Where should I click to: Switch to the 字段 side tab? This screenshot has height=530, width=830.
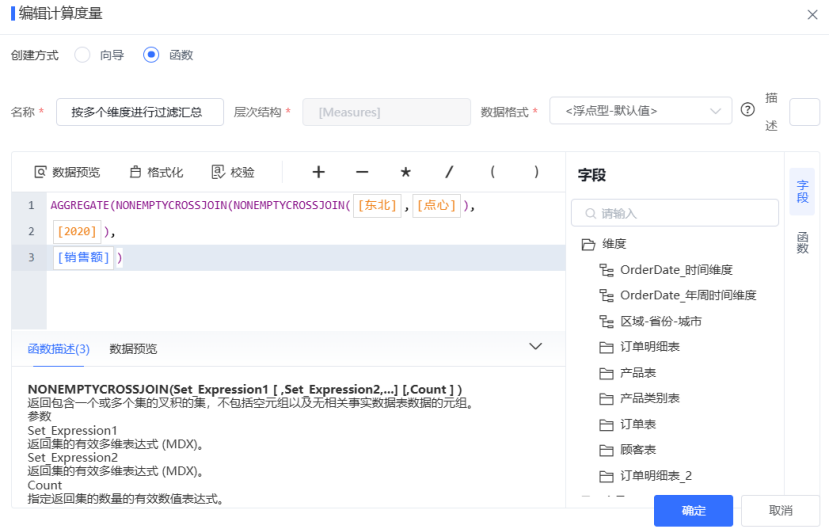802,191
